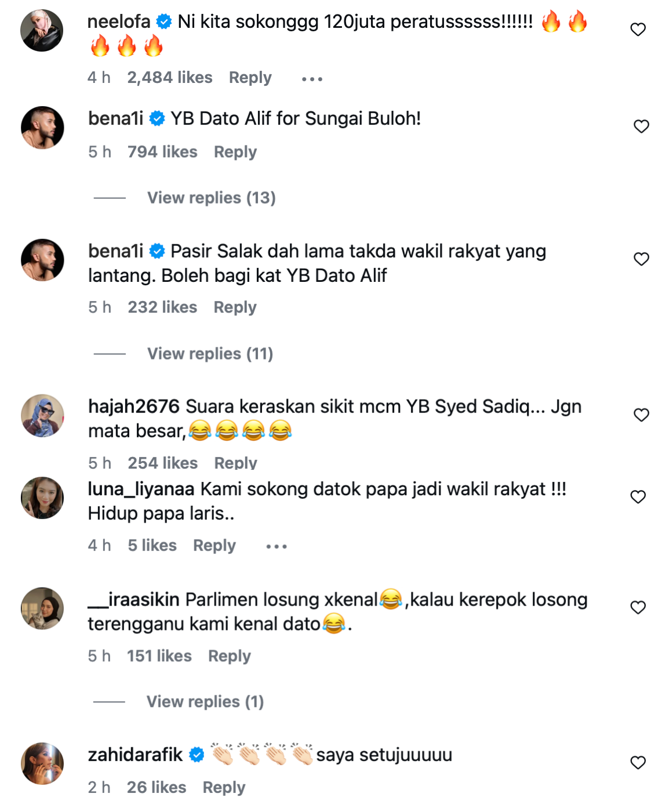Like hajah2676's comment

(x=641, y=415)
